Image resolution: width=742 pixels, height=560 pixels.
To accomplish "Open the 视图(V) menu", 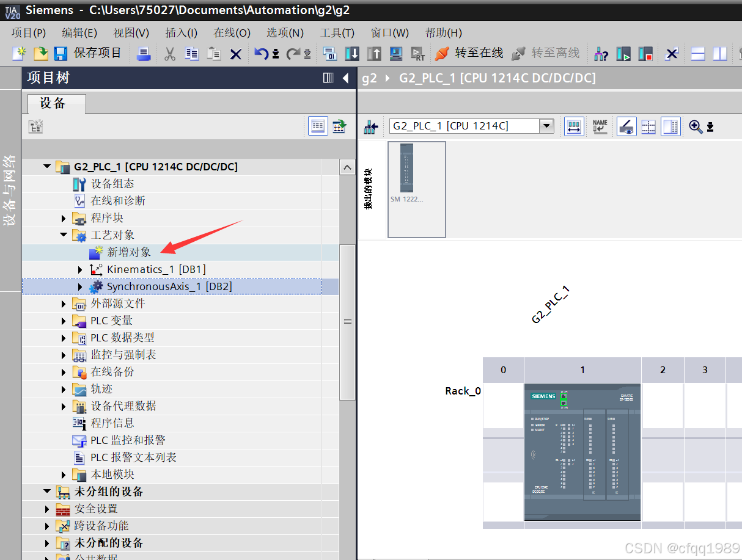I will click(131, 33).
